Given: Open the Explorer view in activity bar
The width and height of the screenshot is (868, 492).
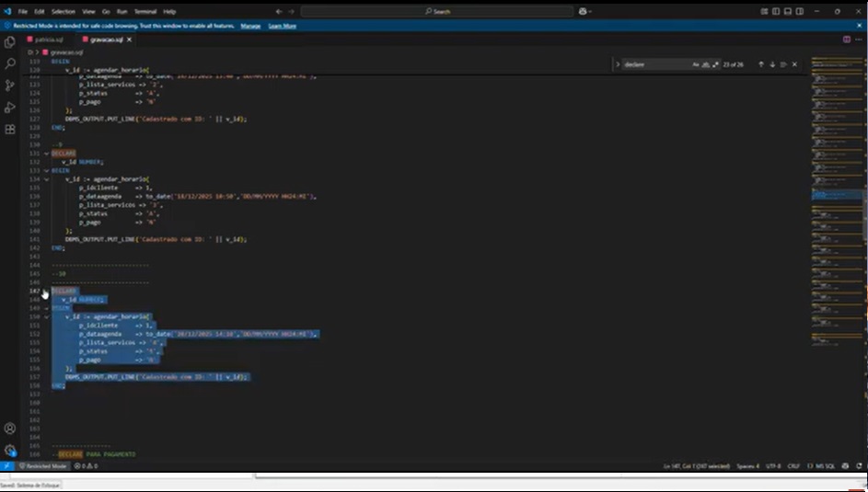Looking at the screenshot, I should (x=10, y=42).
